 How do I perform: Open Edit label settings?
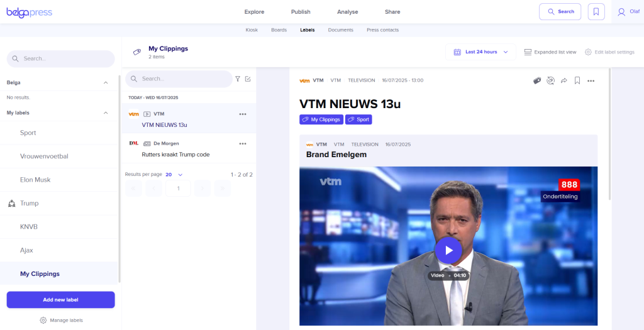pyautogui.click(x=609, y=52)
